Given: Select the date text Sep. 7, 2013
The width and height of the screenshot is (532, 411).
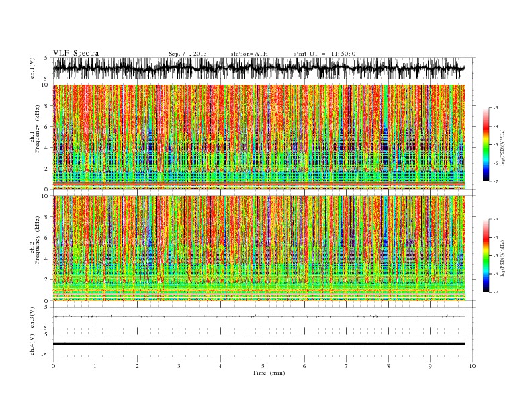Looking at the screenshot, I should [x=187, y=54].
